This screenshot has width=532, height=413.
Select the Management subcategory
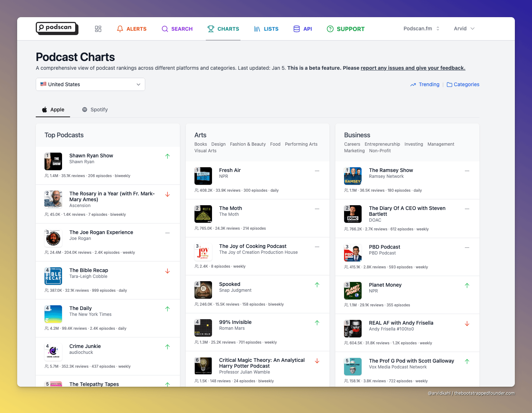tap(441, 144)
